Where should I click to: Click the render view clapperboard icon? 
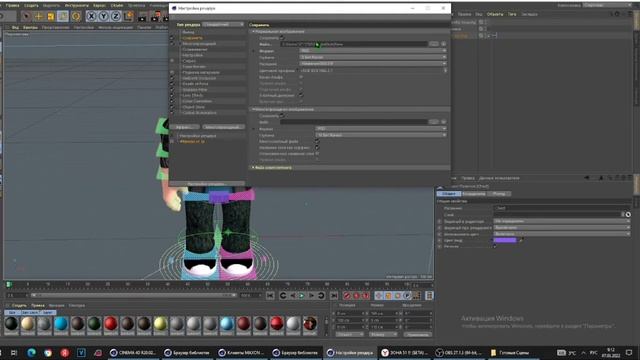pos(142,16)
